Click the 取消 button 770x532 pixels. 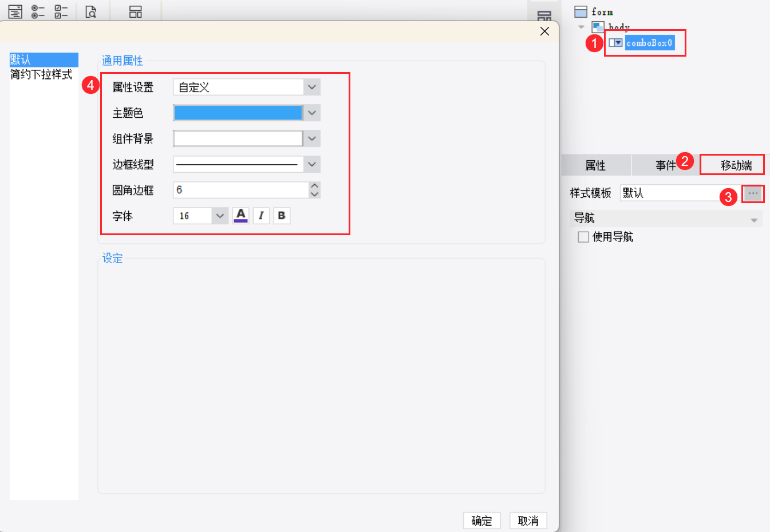pos(528,521)
